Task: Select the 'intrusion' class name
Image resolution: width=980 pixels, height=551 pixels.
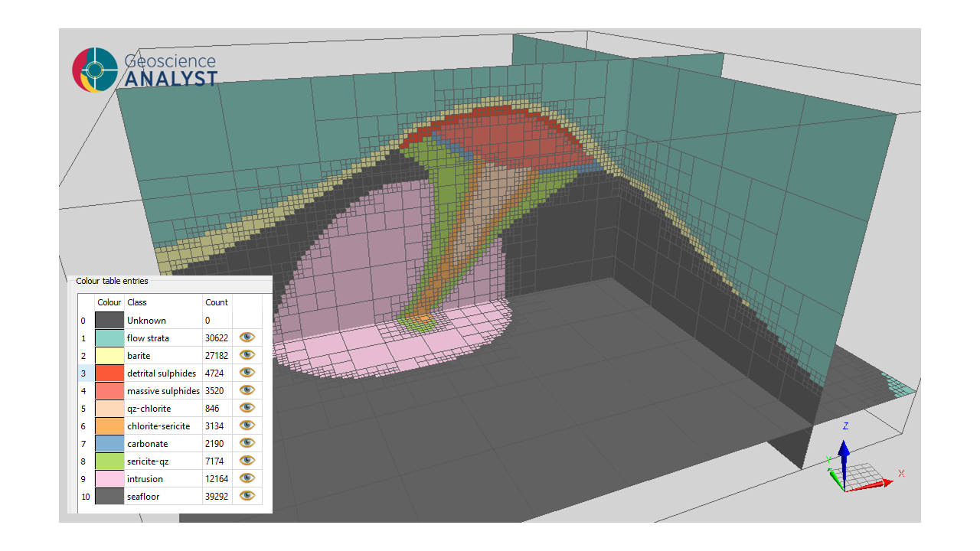Action: tap(145, 479)
